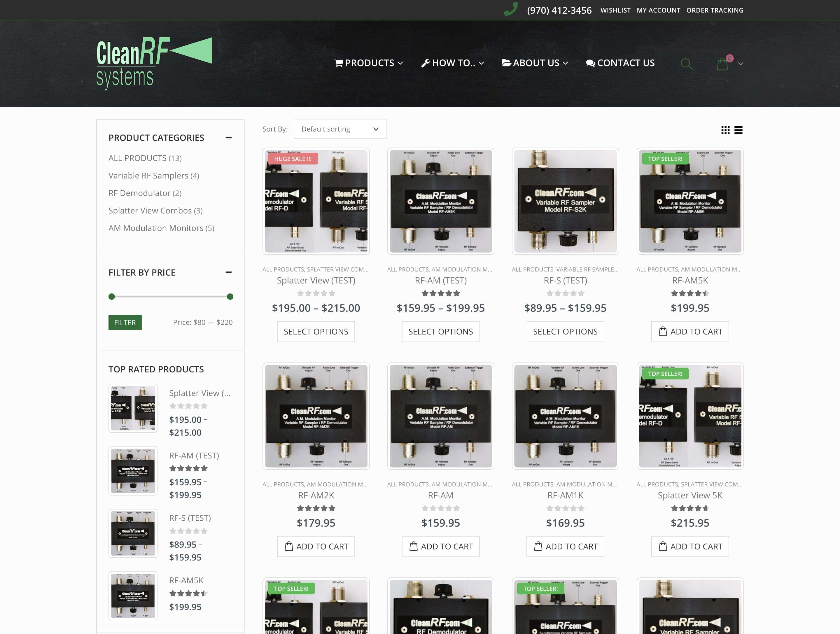Click the search magnifier icon in header
Image resolution: width=840 pixels, height=634 pixels.
686,63
